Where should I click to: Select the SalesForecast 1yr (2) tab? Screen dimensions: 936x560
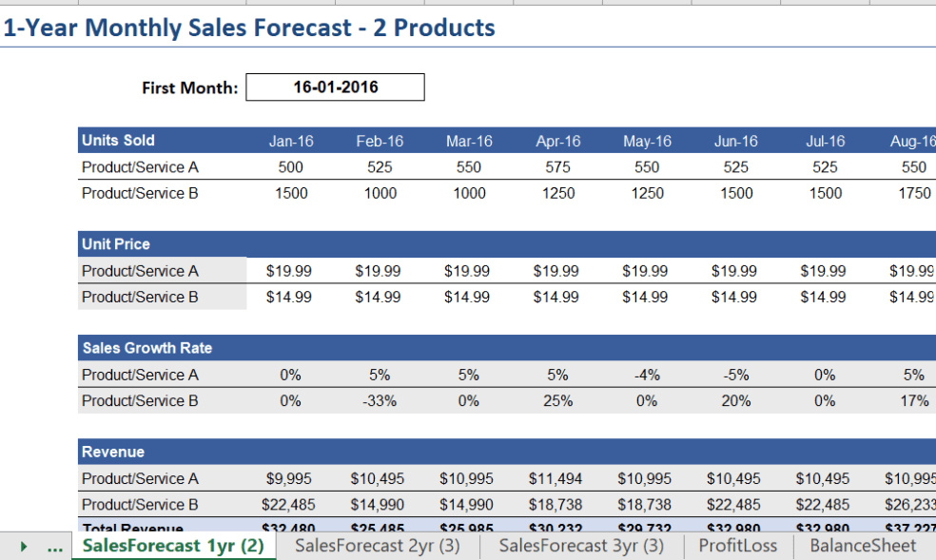click(174, 546)
